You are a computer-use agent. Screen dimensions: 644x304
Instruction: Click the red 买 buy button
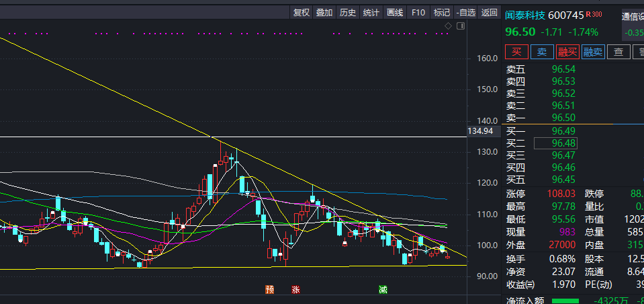coord(516,52)
